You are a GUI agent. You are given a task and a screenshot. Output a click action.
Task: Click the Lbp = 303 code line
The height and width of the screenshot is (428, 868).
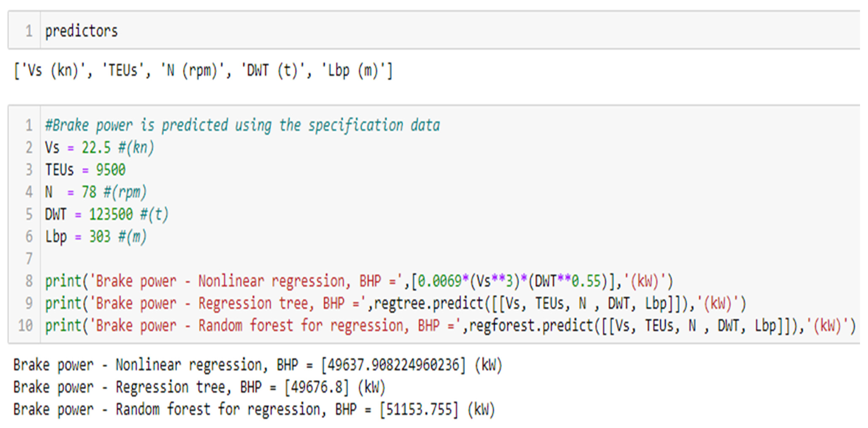pyautogui.click(x=96, y=237)
